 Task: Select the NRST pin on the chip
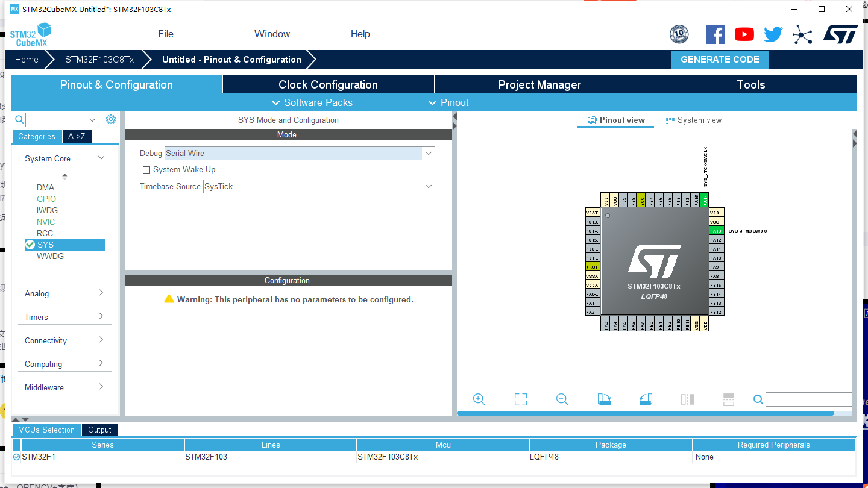593,267
